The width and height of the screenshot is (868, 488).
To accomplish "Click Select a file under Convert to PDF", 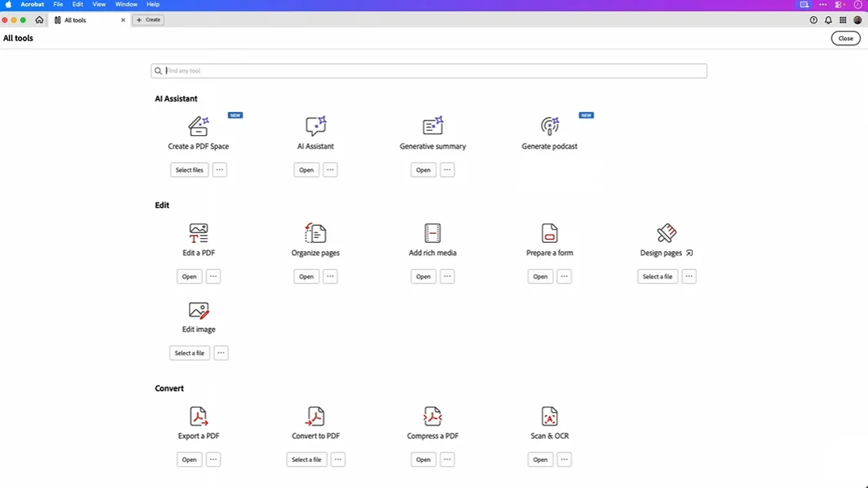I will coord(306,460).
